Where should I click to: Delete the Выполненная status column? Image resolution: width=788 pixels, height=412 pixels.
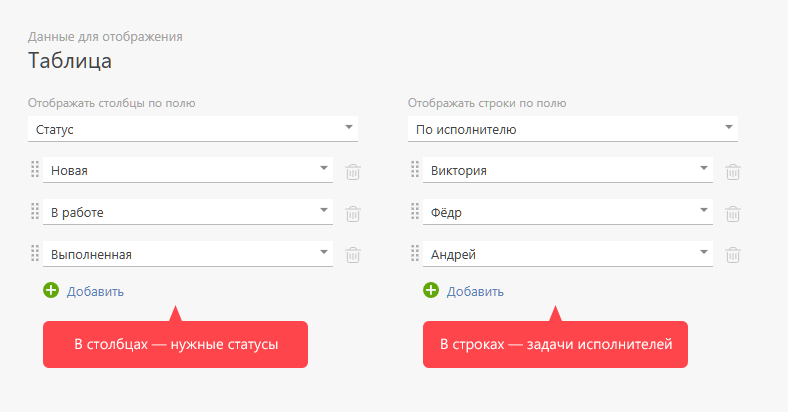point(353,255)
